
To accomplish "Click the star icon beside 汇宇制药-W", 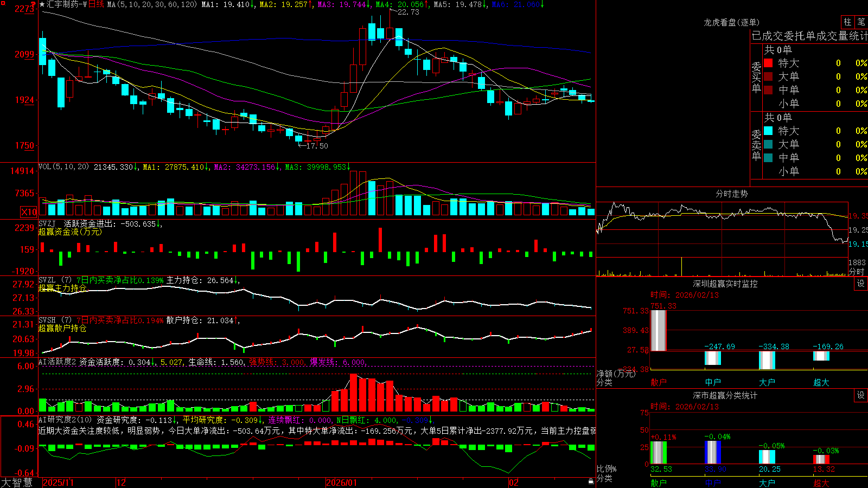I will (42, 4).
